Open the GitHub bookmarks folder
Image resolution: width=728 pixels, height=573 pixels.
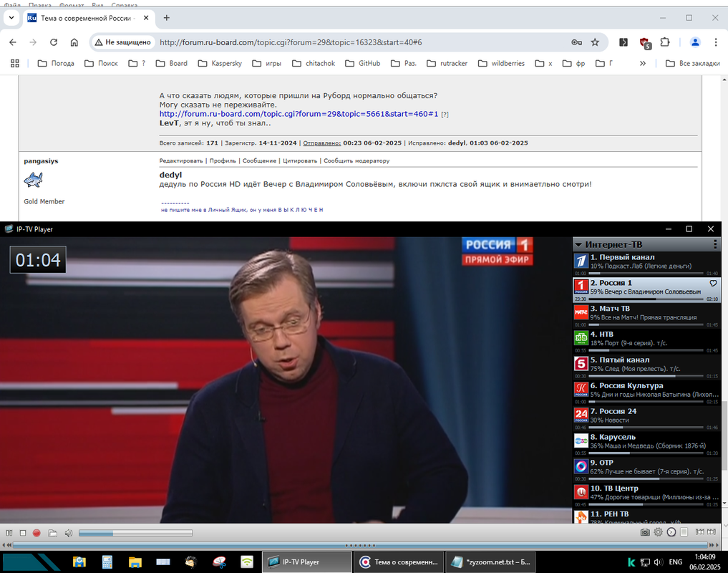pos(363,63)
